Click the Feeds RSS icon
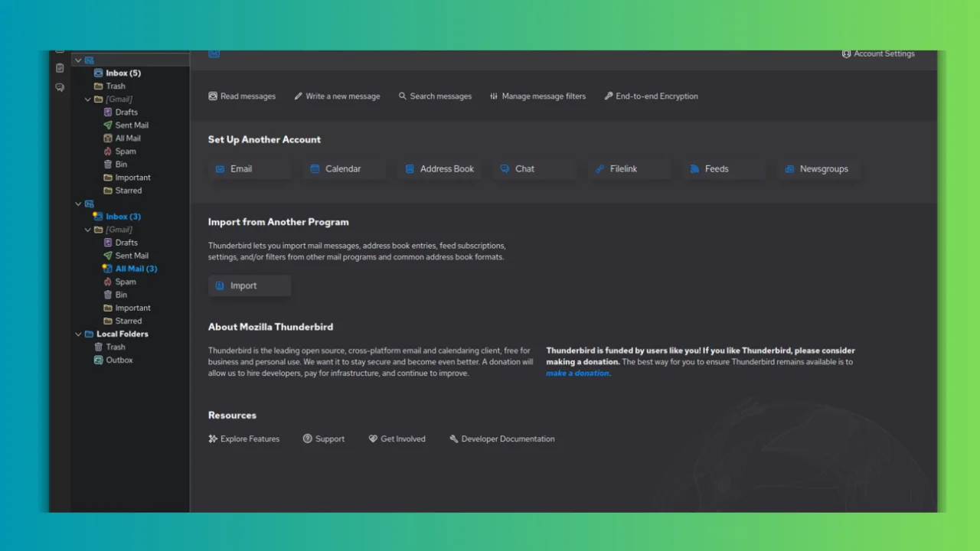 (x=694, y=169)
